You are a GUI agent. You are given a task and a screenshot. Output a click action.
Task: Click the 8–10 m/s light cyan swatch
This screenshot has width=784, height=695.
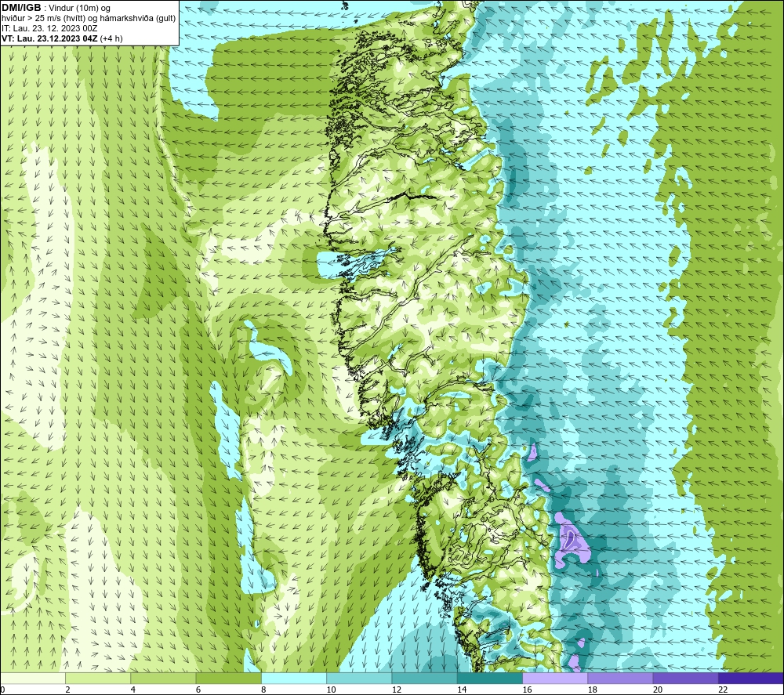(x=294, y=678)
